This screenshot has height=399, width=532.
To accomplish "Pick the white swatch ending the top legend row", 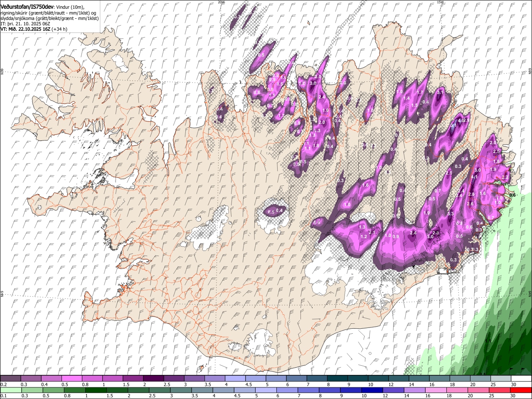I will click(521, 379).
